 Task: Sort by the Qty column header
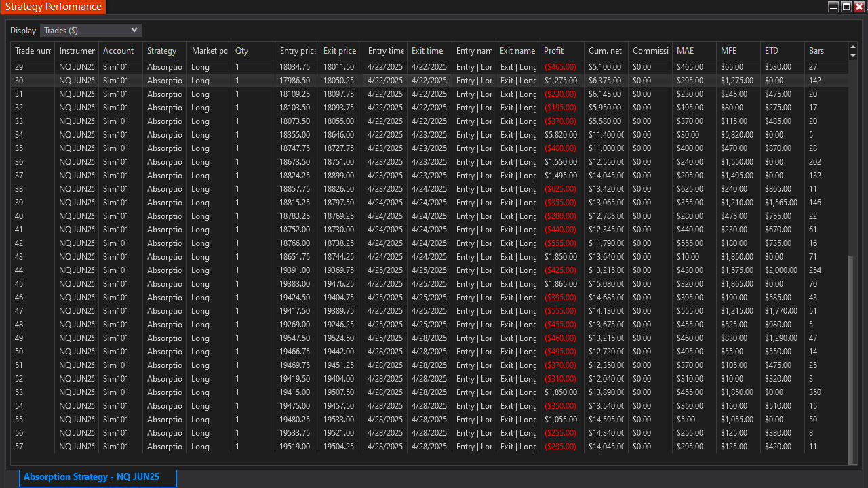pos(253,51)
